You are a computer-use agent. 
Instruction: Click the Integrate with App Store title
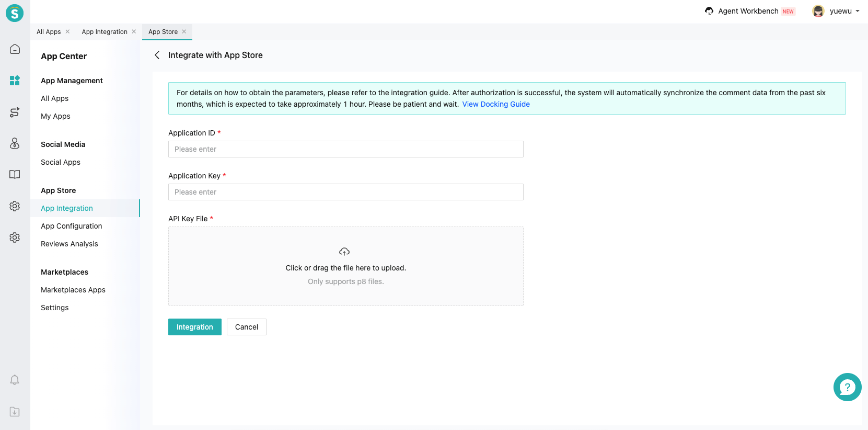click(215, 55)
